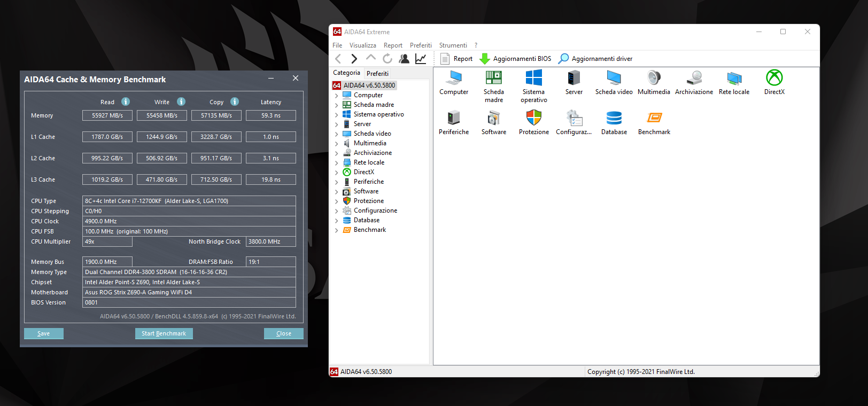Open the Strumenti menu

(453, 45)
